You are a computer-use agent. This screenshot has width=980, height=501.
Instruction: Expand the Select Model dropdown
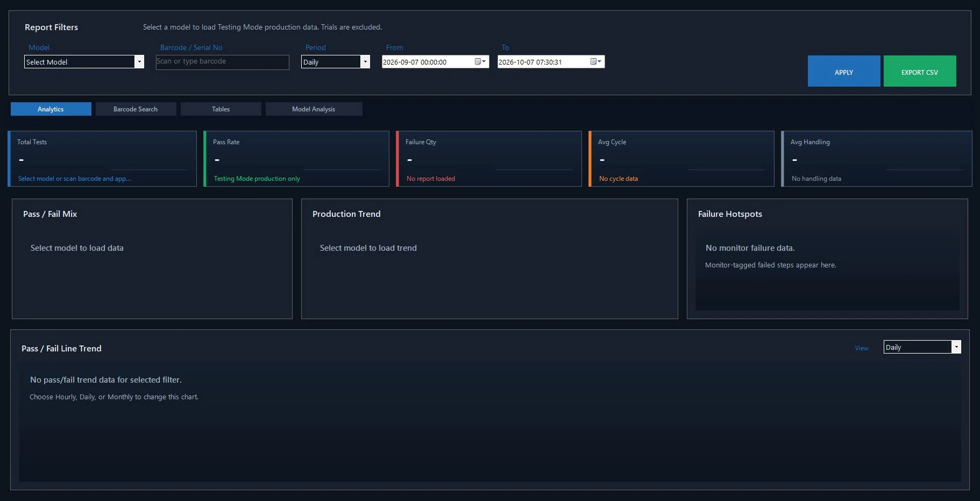(x=139, y=62)
